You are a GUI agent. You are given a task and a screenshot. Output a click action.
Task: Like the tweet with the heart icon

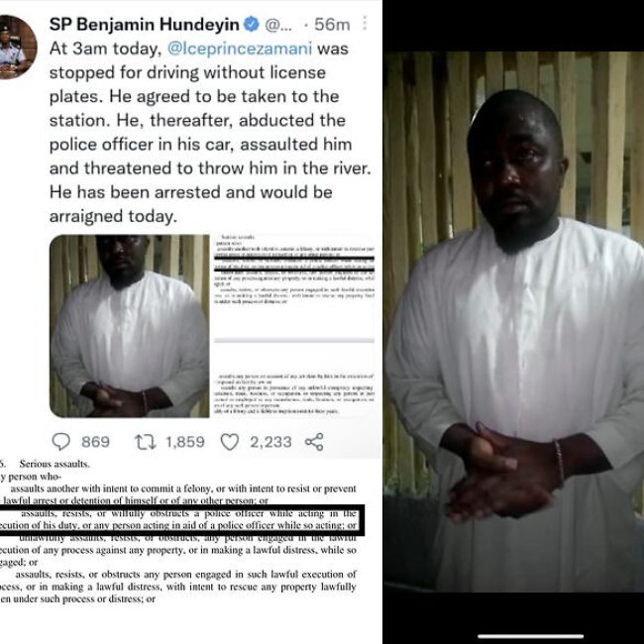coord(230,442)
